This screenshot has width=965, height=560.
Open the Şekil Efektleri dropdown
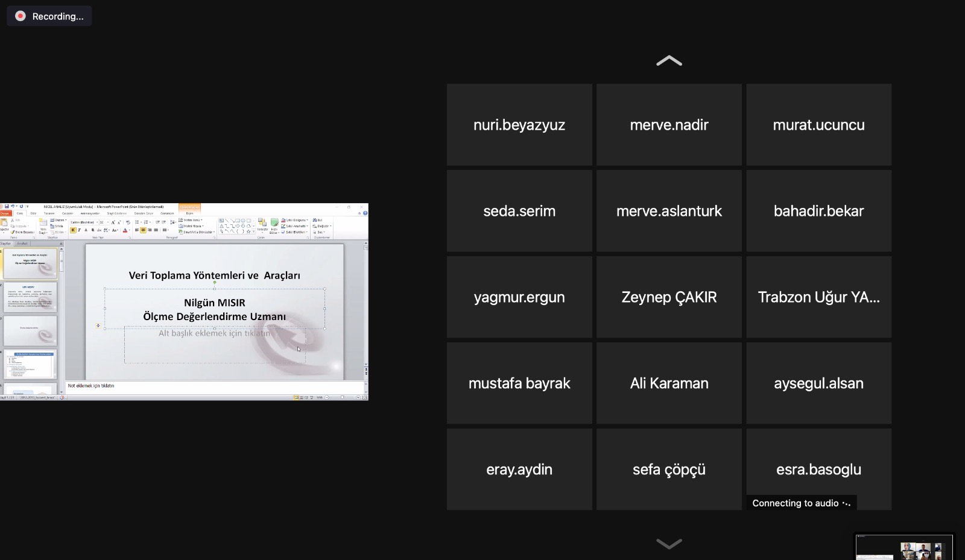294,232
